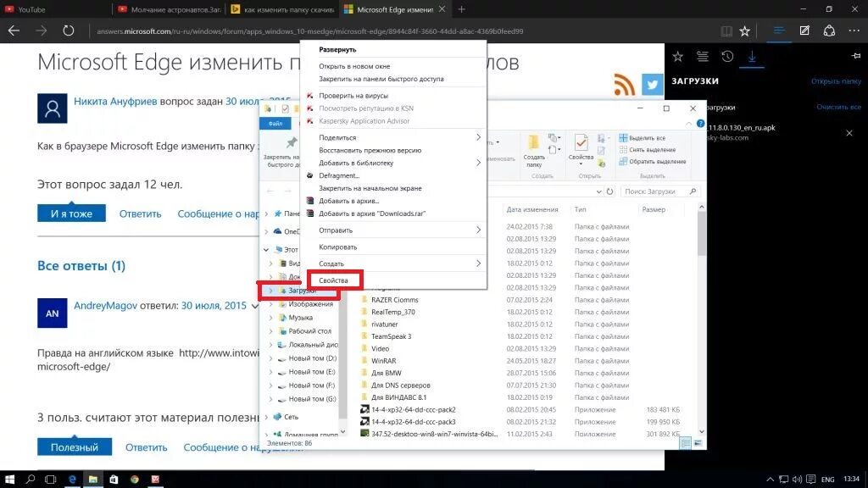Screen dimensions: 868x488
Task: Select Рабочий стол tree item
Action: [x=309, y=331]
